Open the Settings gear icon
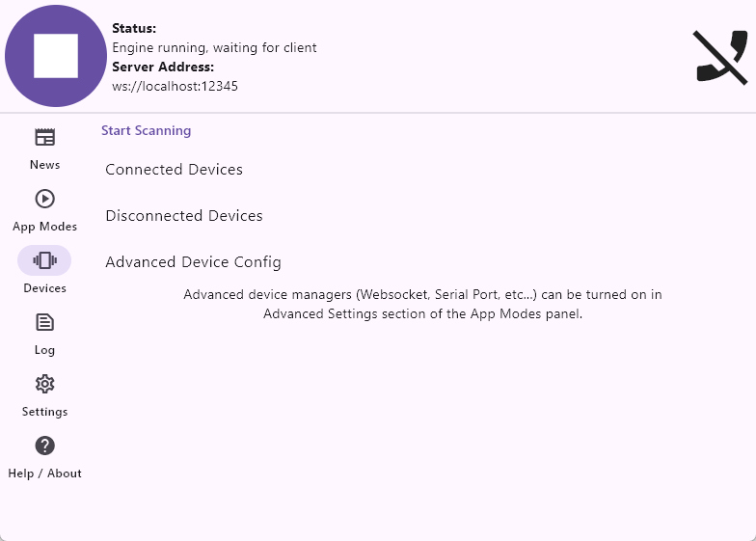 tap(44, 384)
